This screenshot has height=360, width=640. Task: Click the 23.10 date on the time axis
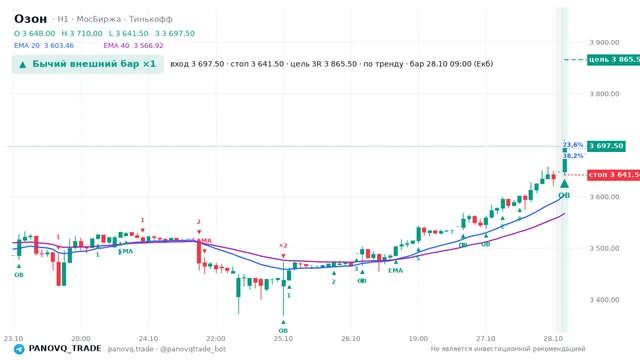click(x=13, y=339)
